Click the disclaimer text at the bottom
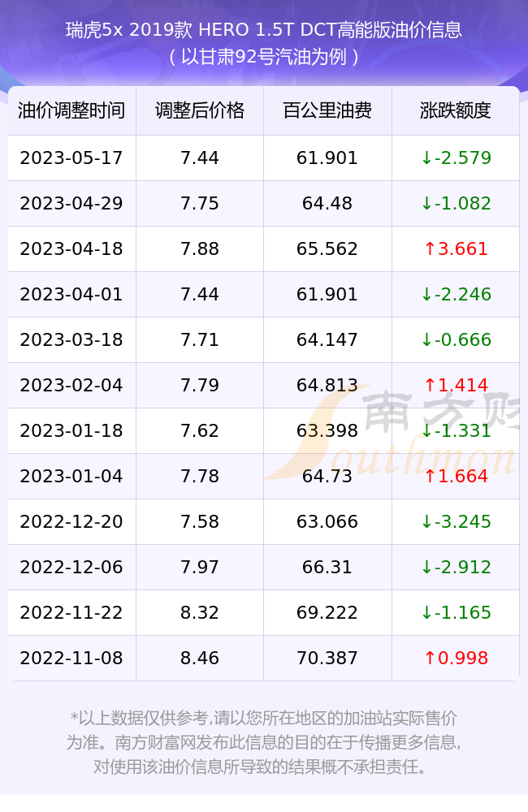 [x=264, y=742]
